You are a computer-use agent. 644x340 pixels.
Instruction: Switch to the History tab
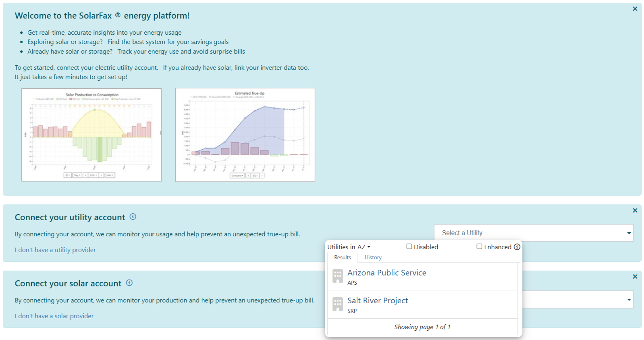pos(373,257)
